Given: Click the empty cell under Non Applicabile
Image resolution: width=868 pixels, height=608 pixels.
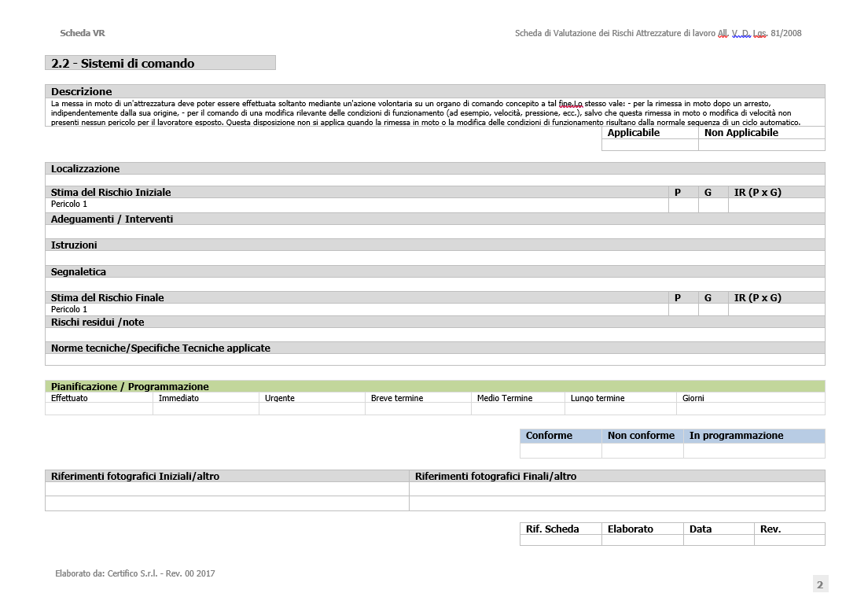Looking at the screenshot, I should 761,145.
